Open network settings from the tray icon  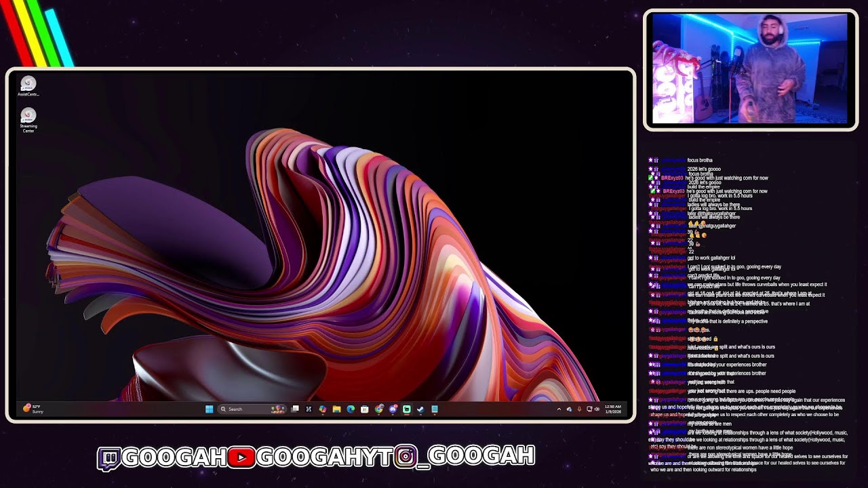click(589, 409)
